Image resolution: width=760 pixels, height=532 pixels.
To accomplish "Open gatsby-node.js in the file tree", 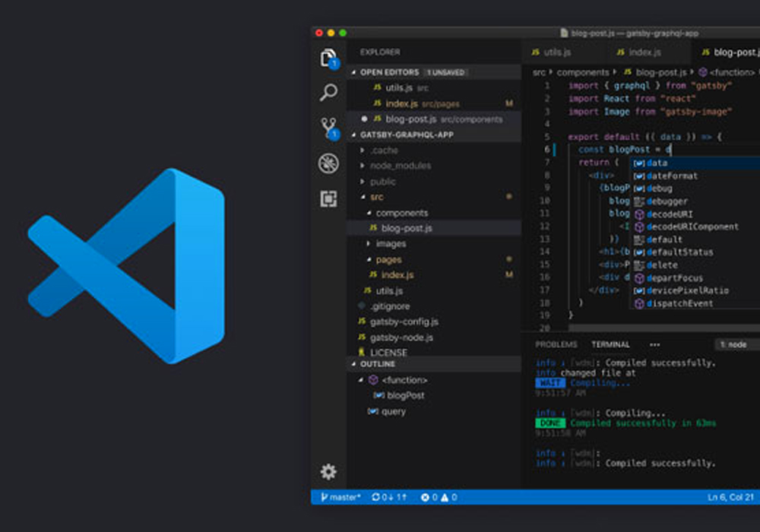I will (434, 337).
